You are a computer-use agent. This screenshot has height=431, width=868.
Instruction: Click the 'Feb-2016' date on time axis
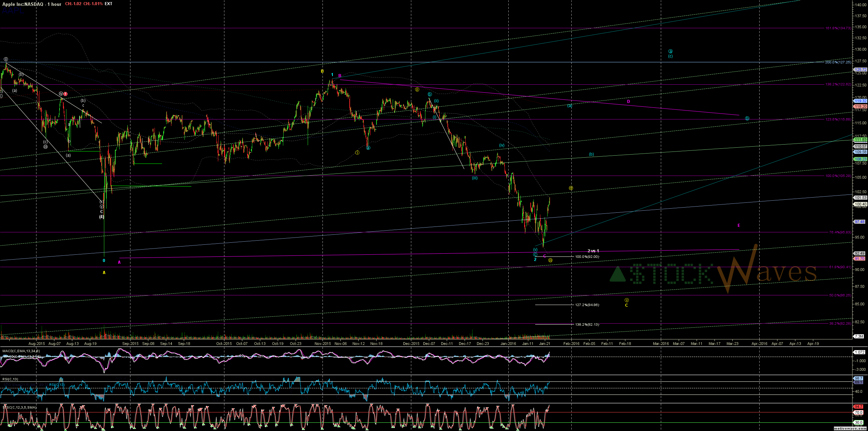[571, 344]
